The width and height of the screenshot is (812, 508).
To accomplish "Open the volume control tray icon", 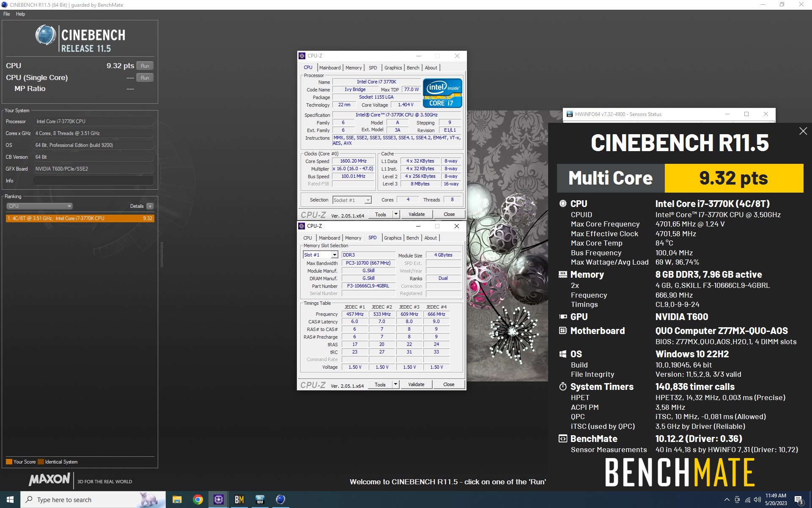I will (x=757, y=500).
